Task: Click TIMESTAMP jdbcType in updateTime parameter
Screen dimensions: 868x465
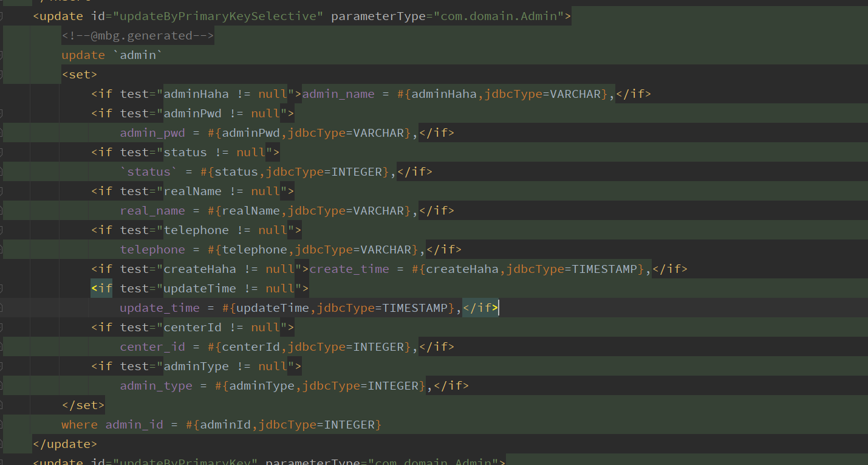Action: (415, 308)
